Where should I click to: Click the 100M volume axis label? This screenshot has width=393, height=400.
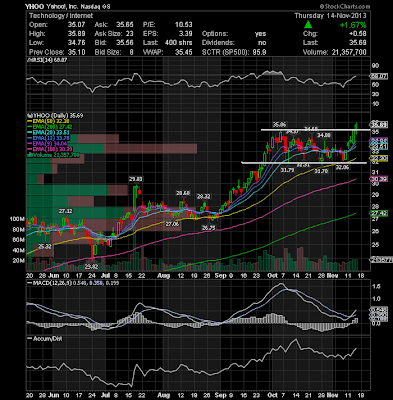click(17, 219)
